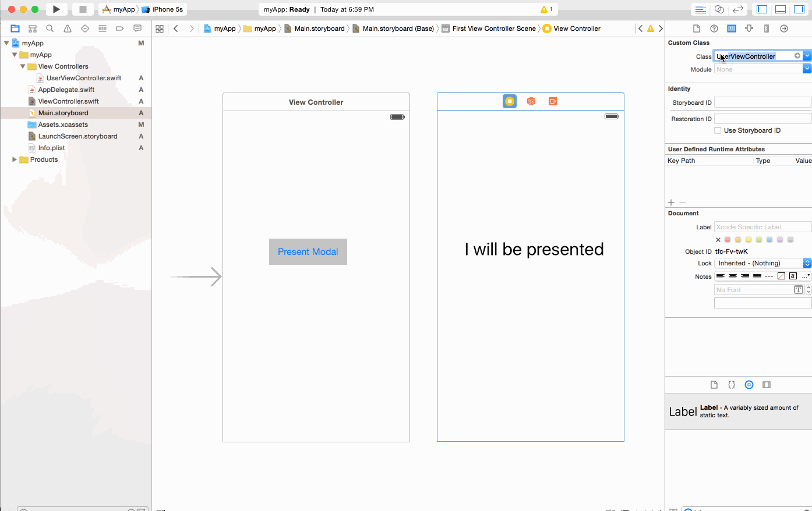The image size is (812, 511).
Task: Select the green label color swatch
Action: coord(759,240)
